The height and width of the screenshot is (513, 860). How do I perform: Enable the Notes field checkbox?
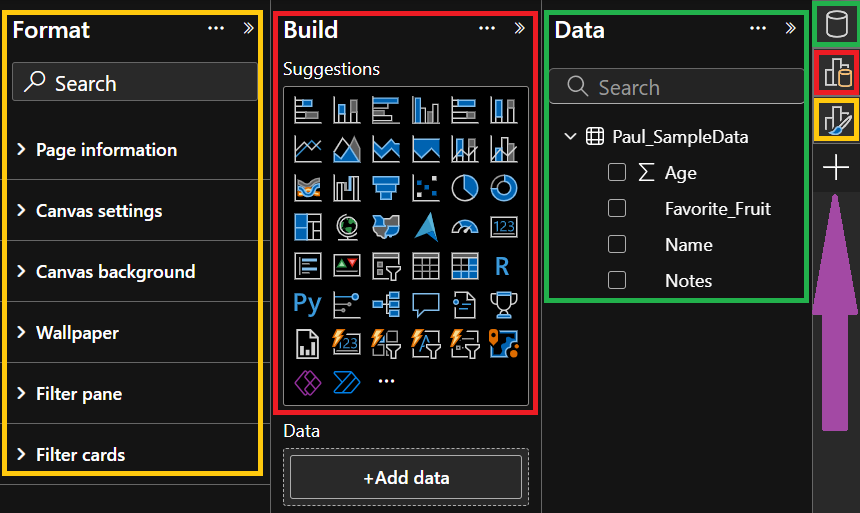click(x=617, y=281)
